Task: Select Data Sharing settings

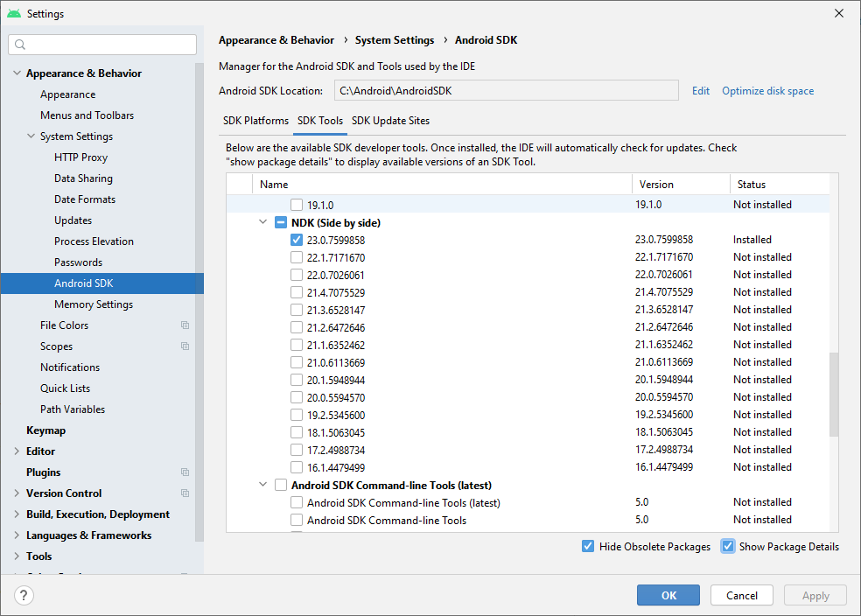Action: tap(83, 178)
